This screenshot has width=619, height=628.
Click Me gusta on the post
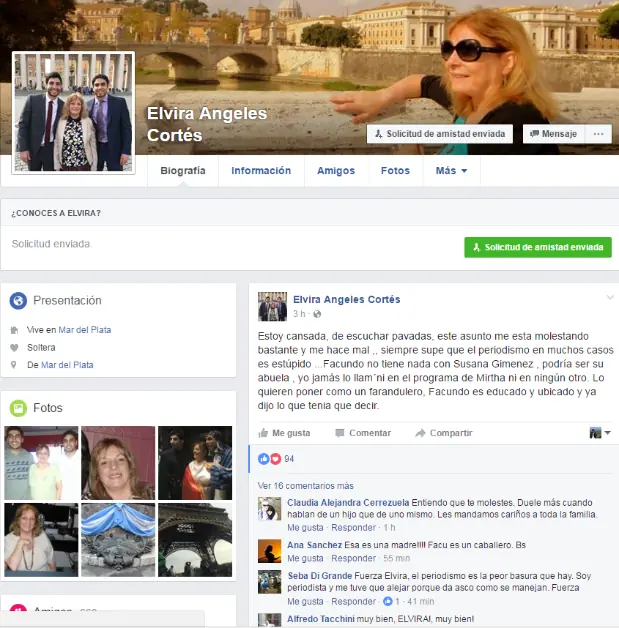pos(285,433)
